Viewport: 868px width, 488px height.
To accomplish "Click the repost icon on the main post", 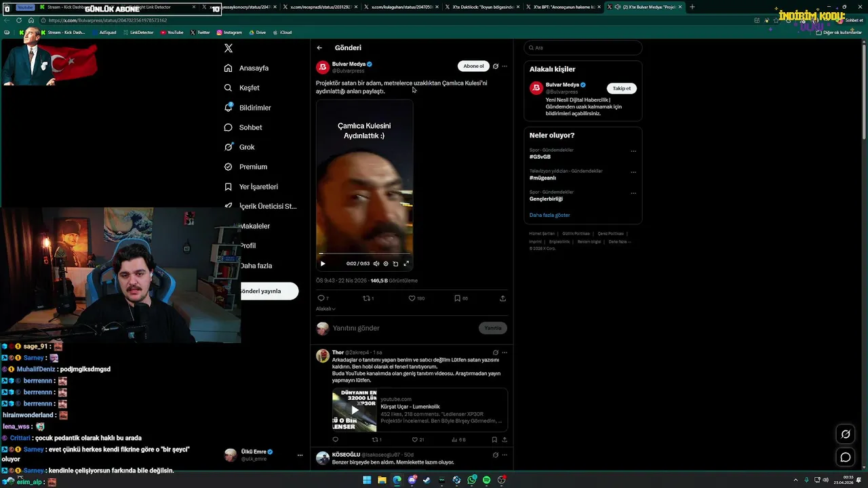I will [x=368, y=298].
